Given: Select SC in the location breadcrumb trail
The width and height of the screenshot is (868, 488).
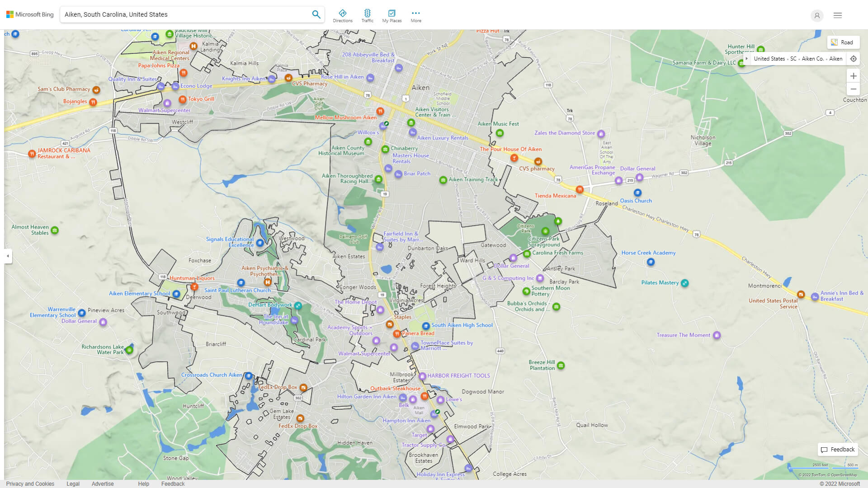Looking at the screenshot, I should point(793,59).
